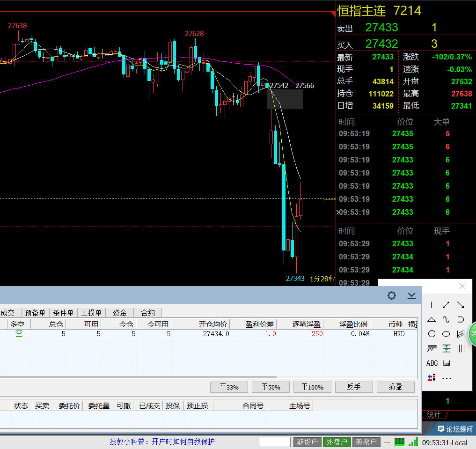Image resolution: width=476 pixels, height=449 pixels.
Task: Click the 反手 reverse position button
Action: (354, 387)
